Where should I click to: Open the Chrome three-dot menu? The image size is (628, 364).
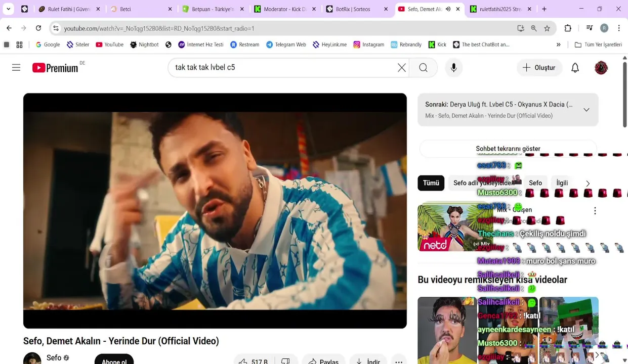(x=619, y=28)
